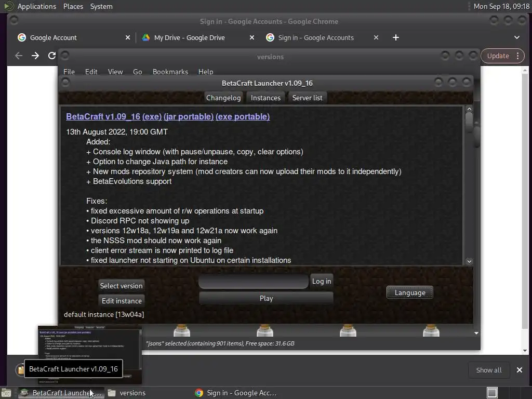Open the File menu in versions window
532x399 pixels.
click(x=69, y=72)
